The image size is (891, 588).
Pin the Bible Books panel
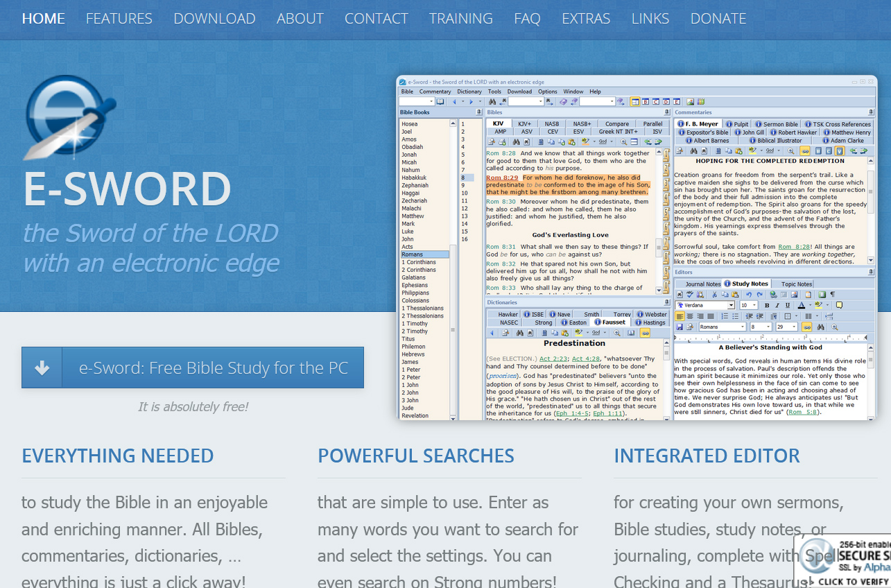coord(478,112)
